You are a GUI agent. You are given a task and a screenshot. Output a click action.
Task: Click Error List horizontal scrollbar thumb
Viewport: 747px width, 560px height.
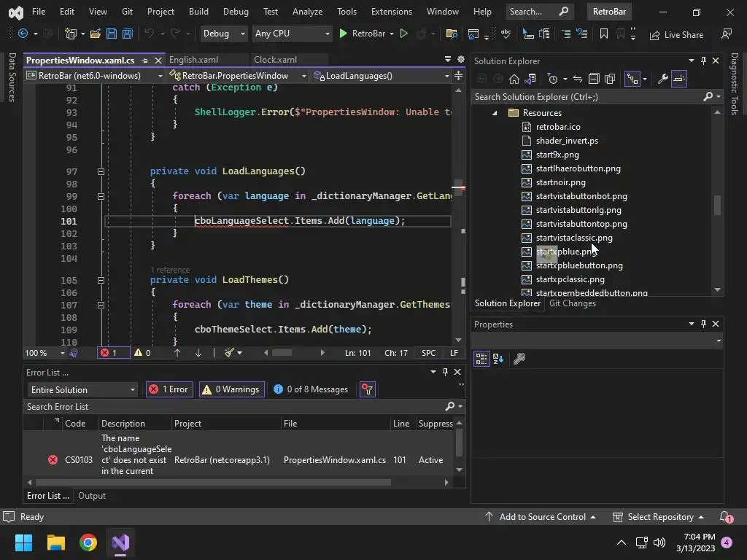[213, 483]
